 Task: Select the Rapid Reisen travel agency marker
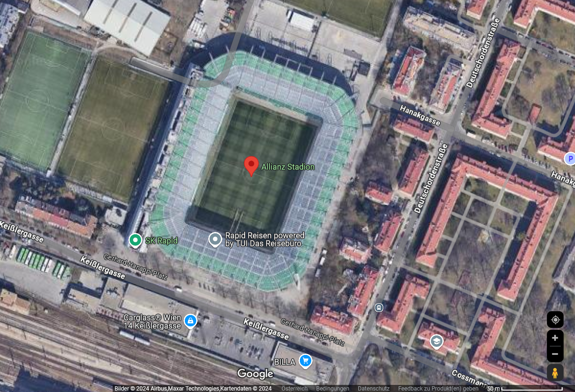pos(215,239)
